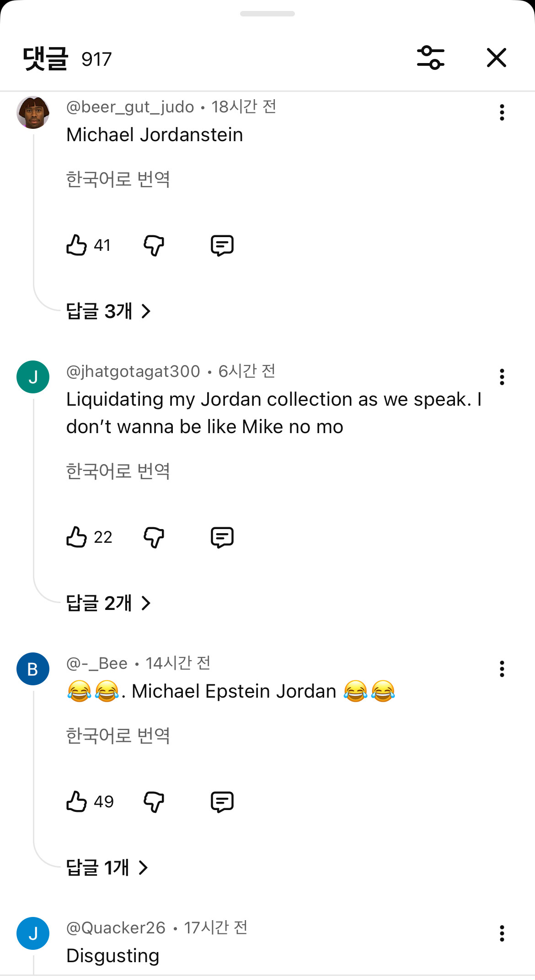Open more options for beer_gut_judo comment
Viewport: 535px width, 980px height.
pos(502,112)
